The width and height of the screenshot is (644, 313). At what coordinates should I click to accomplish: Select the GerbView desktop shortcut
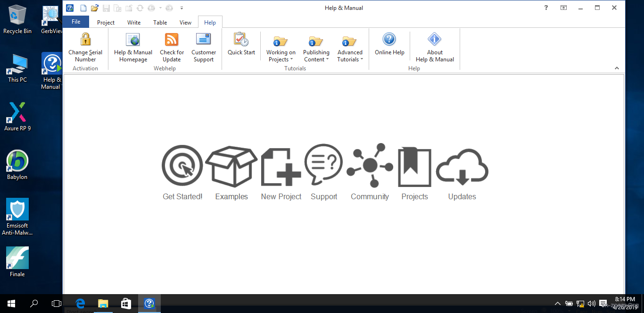click(52, 19)
